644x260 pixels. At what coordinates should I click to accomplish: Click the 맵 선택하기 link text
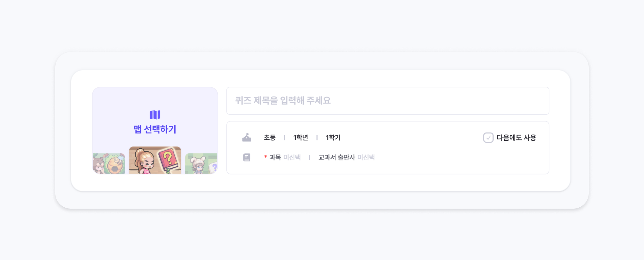155,129
